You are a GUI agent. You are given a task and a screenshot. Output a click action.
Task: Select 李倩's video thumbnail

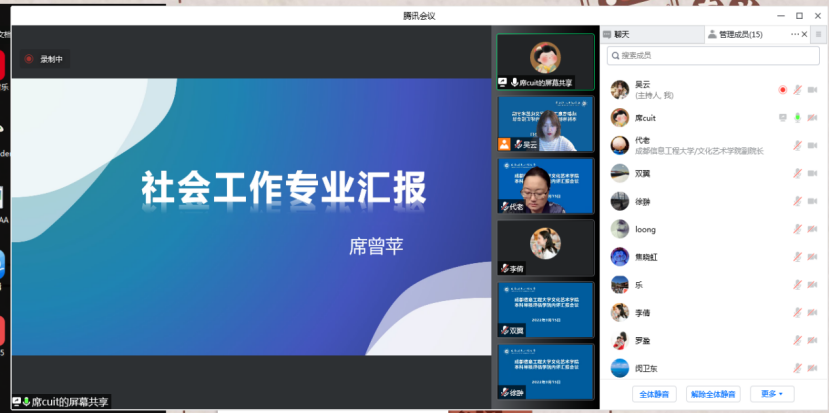click(x=545, y=247)
